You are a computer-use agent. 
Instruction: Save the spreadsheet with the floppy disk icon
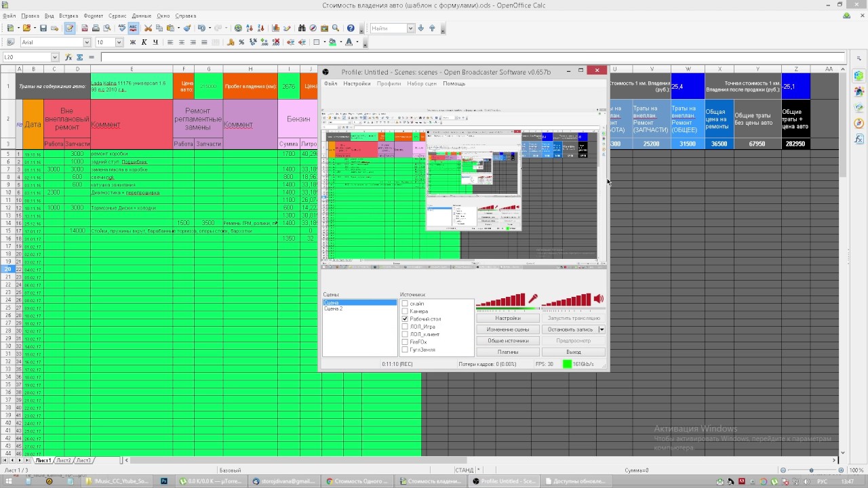pyautogui.click(x=43, y=28)
